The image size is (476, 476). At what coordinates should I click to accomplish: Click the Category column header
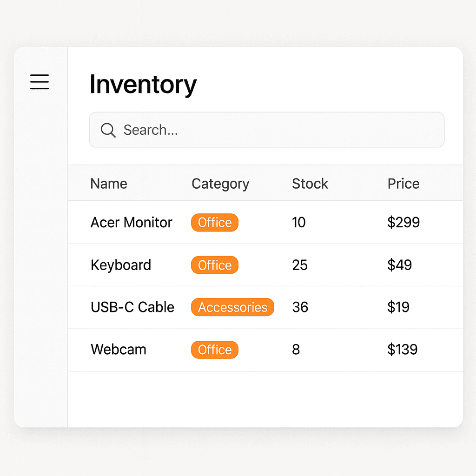pyautogui.click(x=220, y=184)
